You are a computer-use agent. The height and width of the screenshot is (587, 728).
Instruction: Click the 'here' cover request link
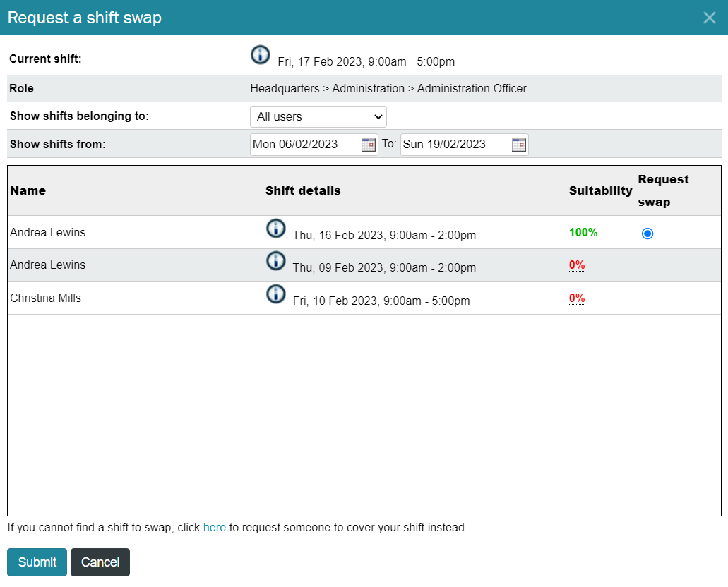pyautogui.click(x=215, y=528)
